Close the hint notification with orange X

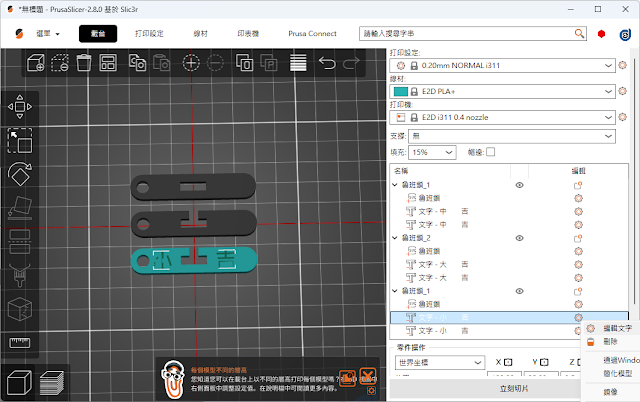pos(368,376)
